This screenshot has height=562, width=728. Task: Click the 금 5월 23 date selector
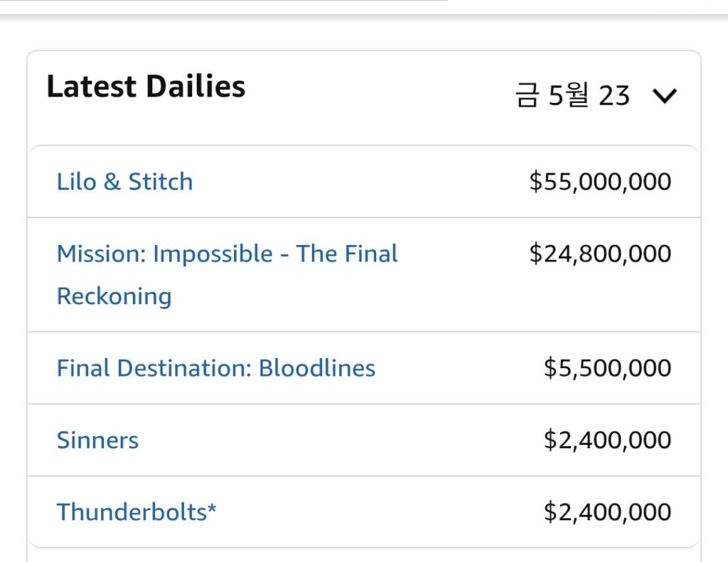point(596,95)
